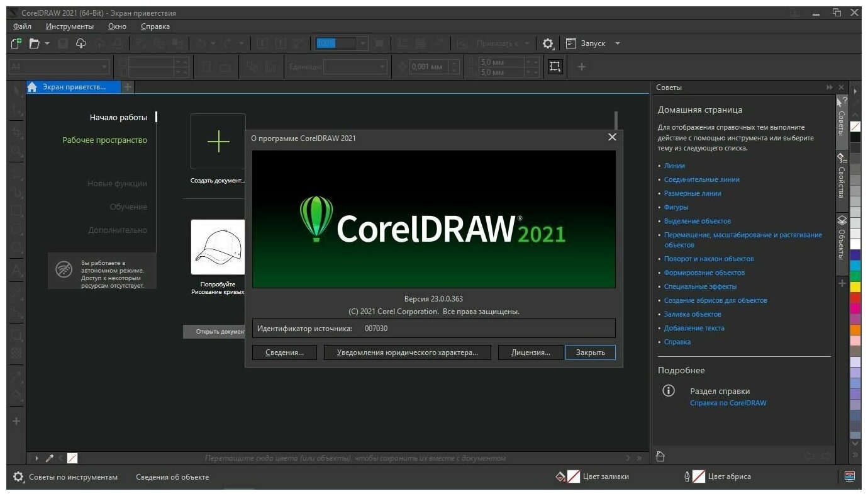
Task: Click Советы по инструментам in the status bar
Action: tap(73, 477)
